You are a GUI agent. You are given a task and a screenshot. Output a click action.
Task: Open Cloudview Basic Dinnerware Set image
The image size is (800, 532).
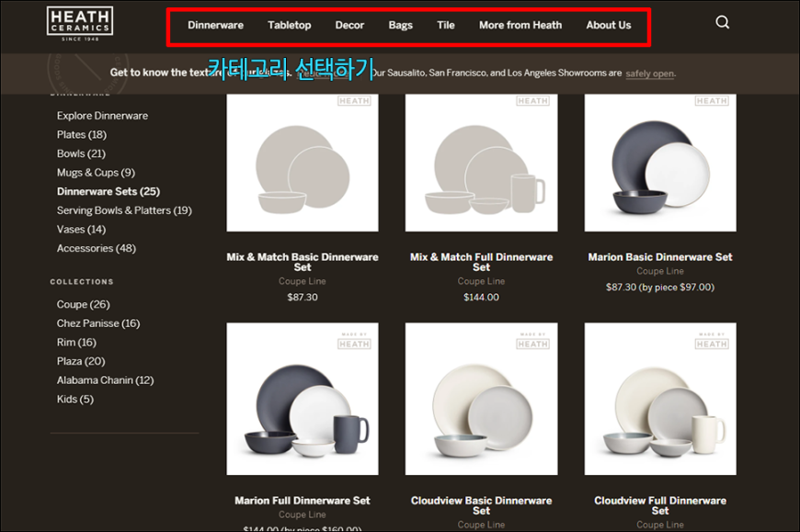(481, 399)
